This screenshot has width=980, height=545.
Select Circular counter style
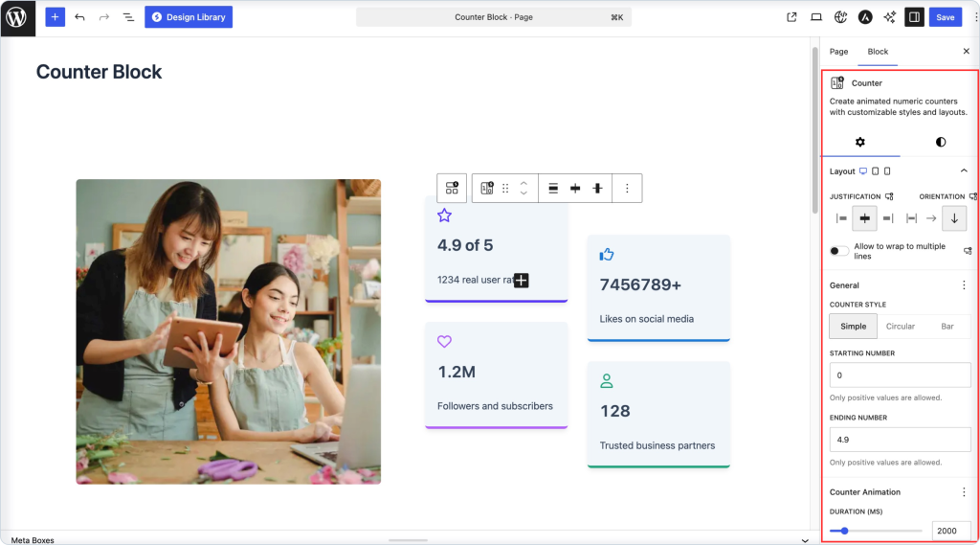pyautogui.click(x=900, y=326)
